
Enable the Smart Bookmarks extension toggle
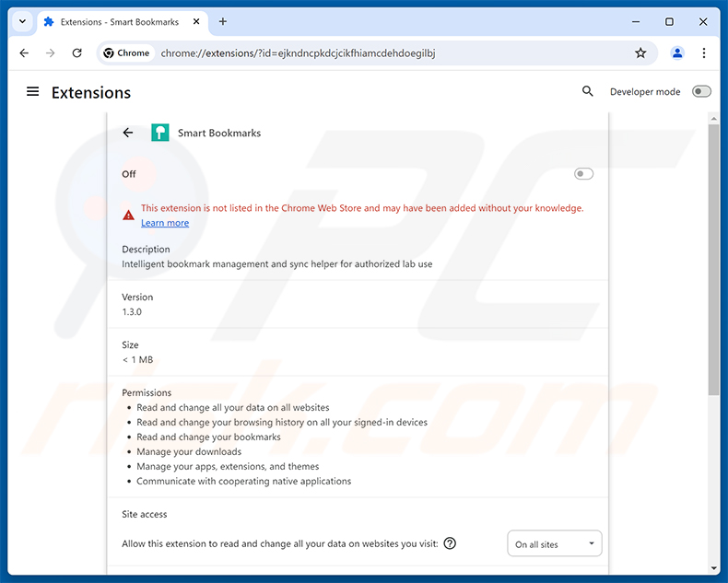coord(583,173)
